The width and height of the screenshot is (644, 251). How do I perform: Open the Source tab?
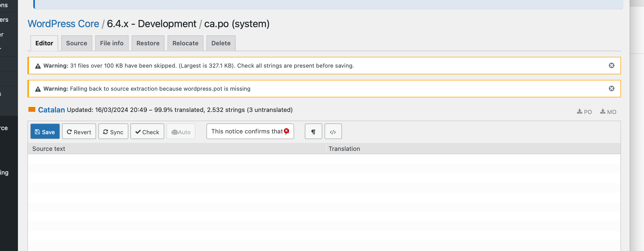[x=77, y=43]
